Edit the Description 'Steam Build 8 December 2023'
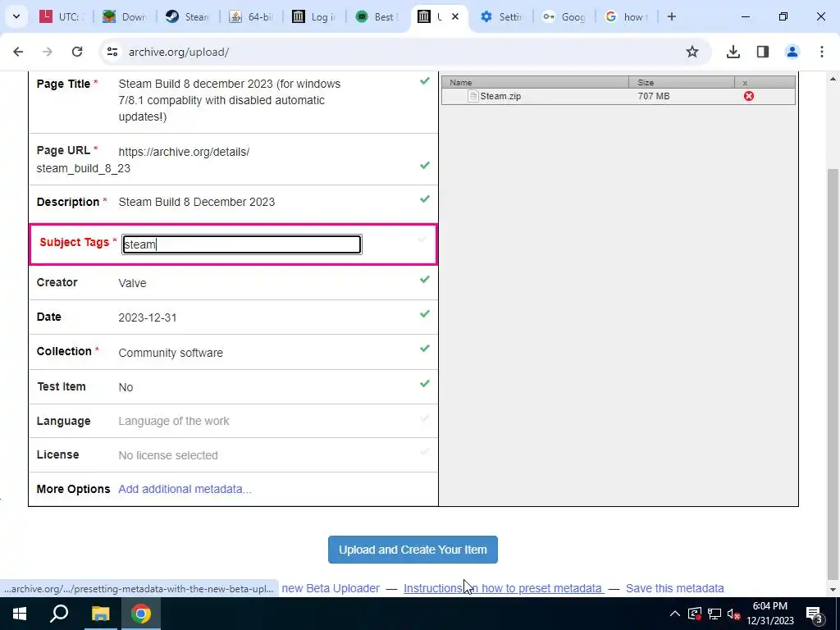 tap(197, 202)
